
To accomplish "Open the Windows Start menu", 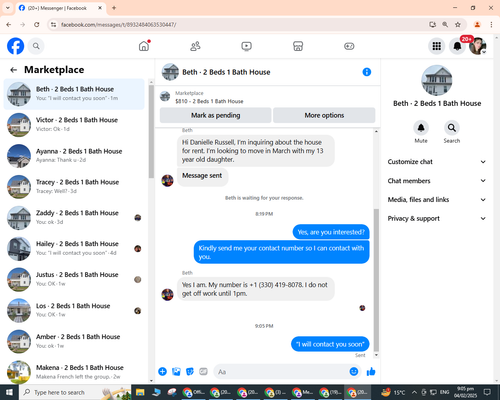I will tap(9, 392).
